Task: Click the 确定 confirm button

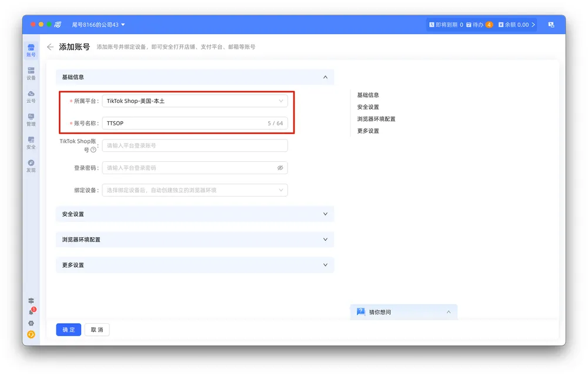Action: (69, 330)
